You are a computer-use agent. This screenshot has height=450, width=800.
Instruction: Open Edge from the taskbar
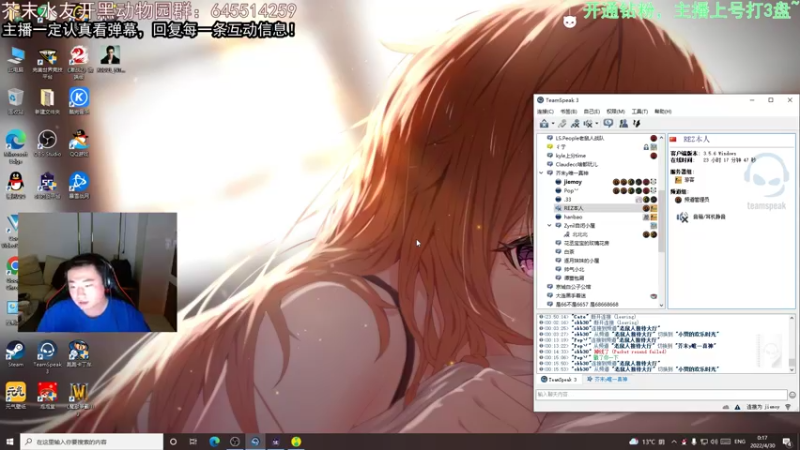[214, 442]
